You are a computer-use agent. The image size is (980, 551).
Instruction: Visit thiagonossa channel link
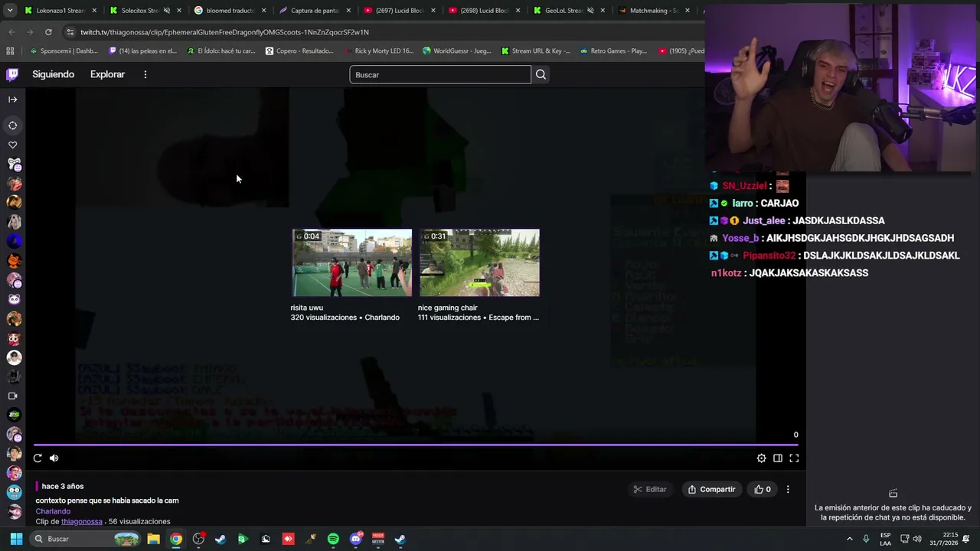82,522
